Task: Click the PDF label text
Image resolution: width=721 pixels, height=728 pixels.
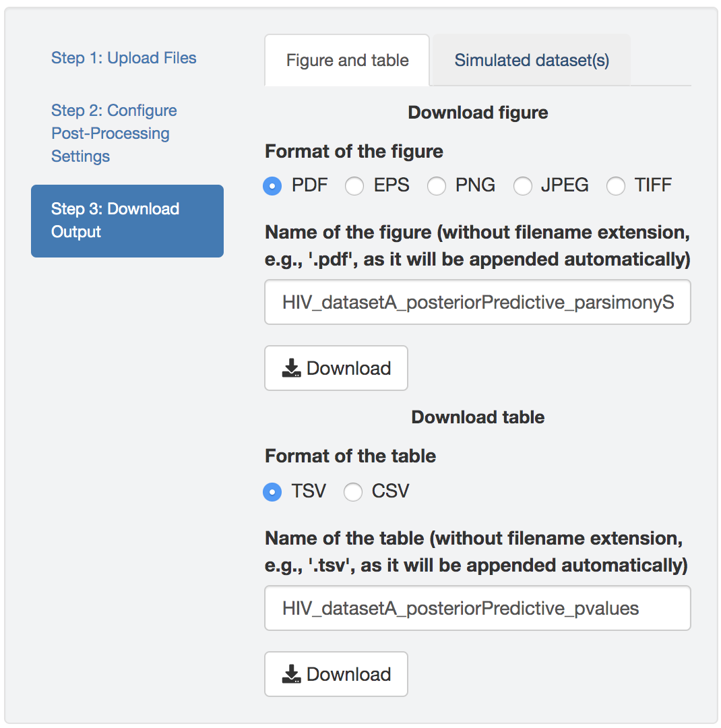Action: click(309, 185)
